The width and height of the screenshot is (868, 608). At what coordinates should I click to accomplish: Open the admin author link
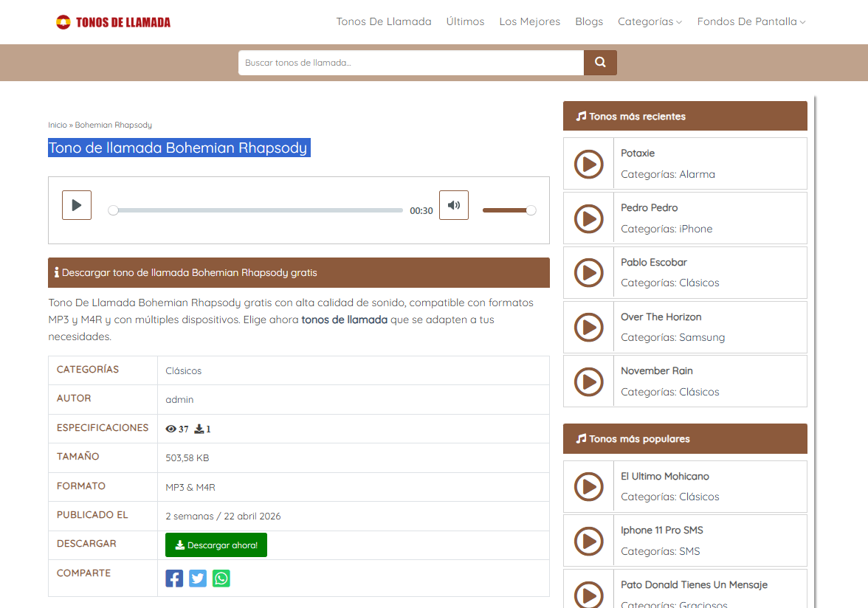coord(179,399)
